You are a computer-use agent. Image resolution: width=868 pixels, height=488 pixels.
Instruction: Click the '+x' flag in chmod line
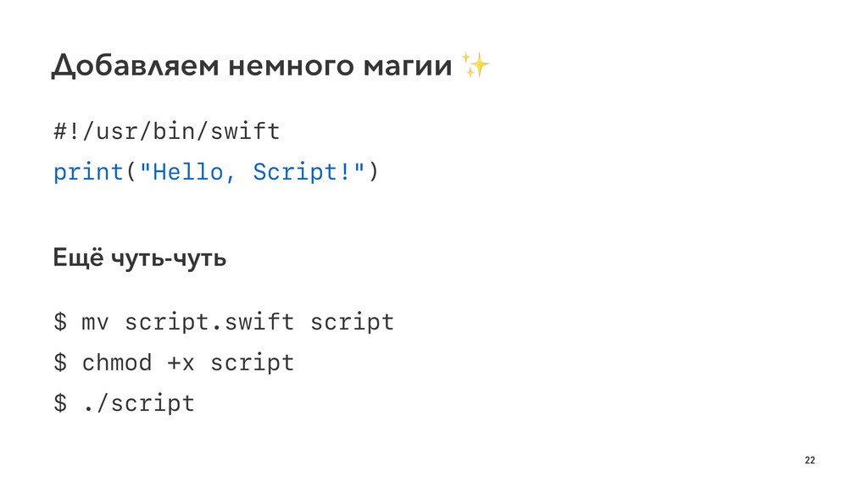click(181, 364)
